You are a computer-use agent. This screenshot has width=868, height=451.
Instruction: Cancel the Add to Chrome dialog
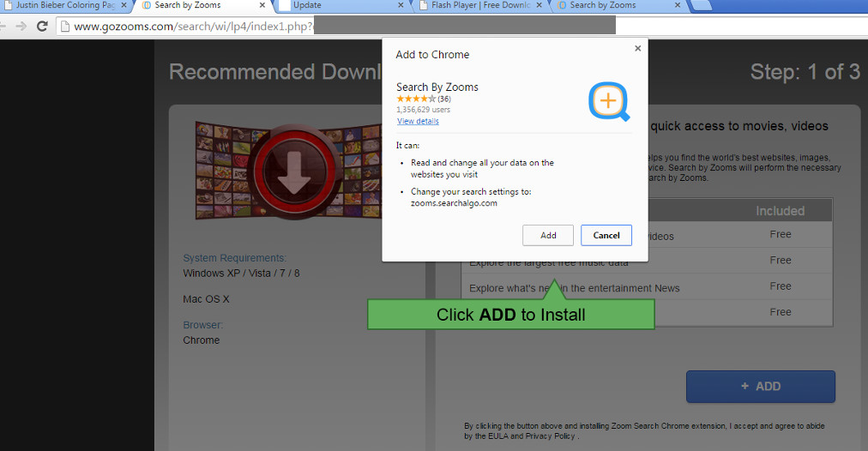click(606, 235)
